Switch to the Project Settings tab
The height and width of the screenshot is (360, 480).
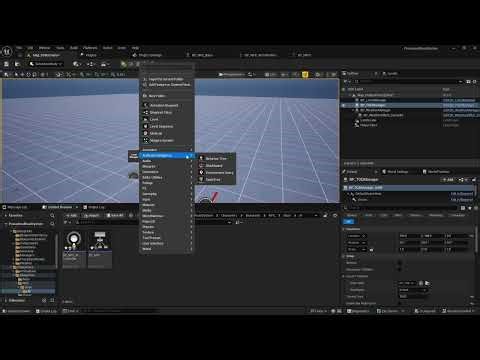(147, 55)
